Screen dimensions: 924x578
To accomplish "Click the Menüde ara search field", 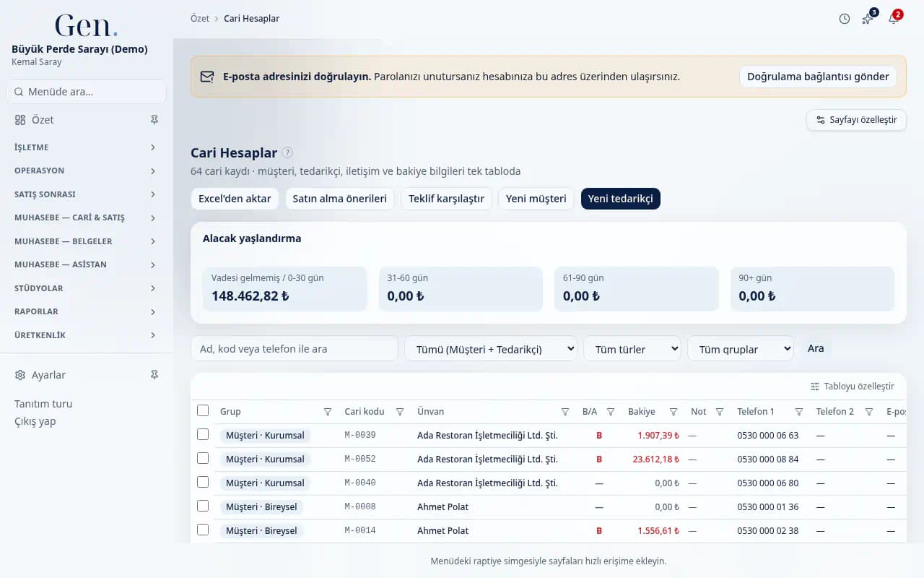I will point(86,92).
